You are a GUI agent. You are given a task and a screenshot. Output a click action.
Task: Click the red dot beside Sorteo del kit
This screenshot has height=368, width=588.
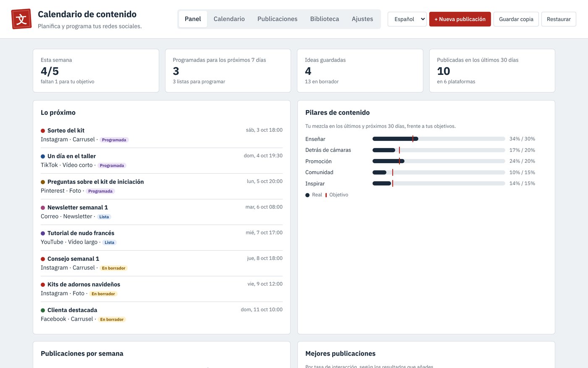43,131
